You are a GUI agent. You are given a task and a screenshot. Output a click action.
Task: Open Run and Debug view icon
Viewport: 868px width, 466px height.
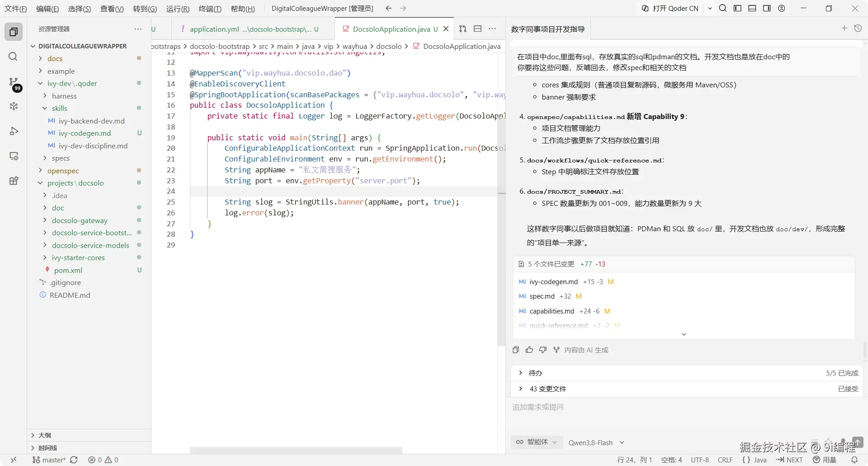[14, 131]
